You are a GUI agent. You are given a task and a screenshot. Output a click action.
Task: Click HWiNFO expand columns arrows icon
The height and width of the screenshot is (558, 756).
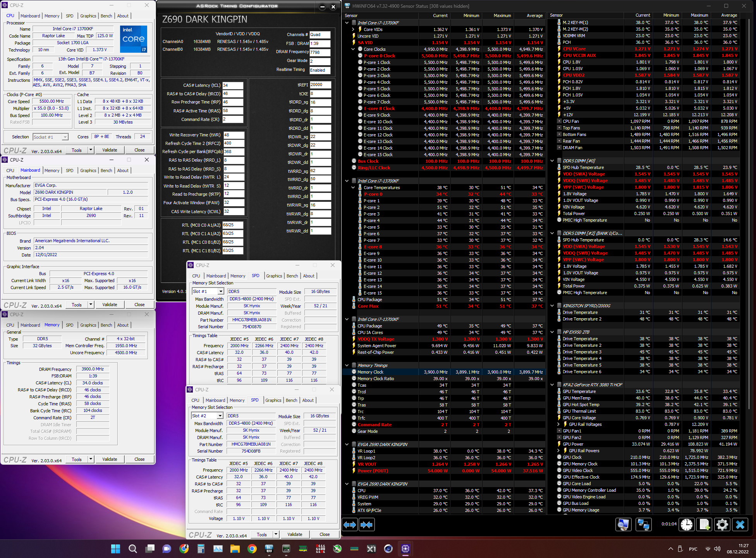350,525
